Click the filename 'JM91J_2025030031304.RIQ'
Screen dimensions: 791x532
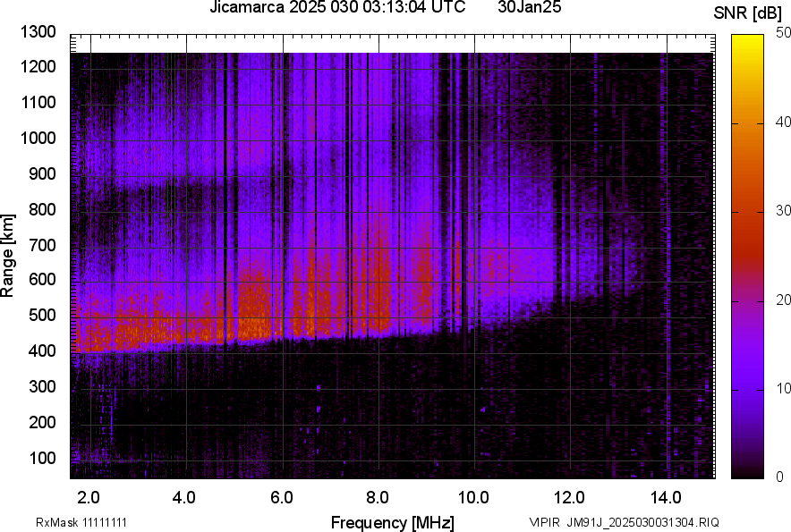[642, 522]
